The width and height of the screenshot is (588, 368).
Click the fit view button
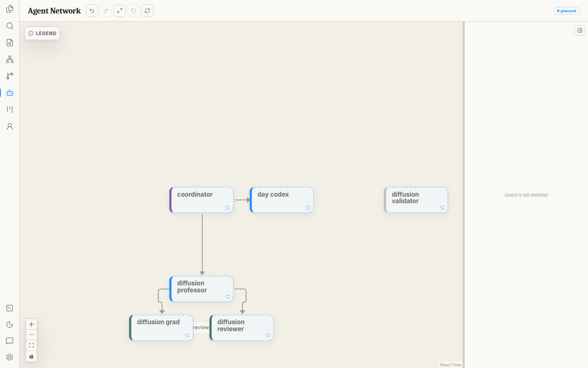coord(31,346)
